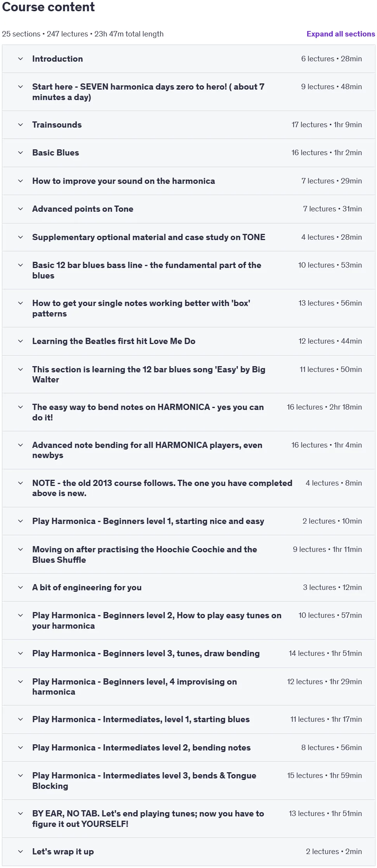Click NOTE old 2013 course follows section
This screenshot has width=377, height=868.
[x=188, y=488]
